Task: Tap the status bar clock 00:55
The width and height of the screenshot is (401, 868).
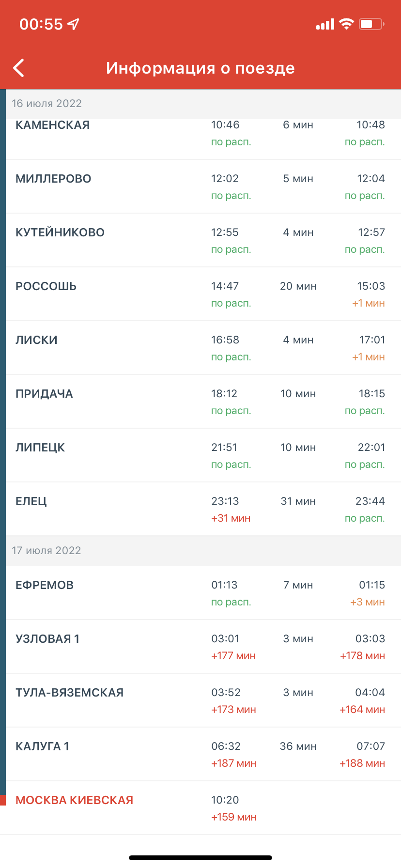Action: 41,24
